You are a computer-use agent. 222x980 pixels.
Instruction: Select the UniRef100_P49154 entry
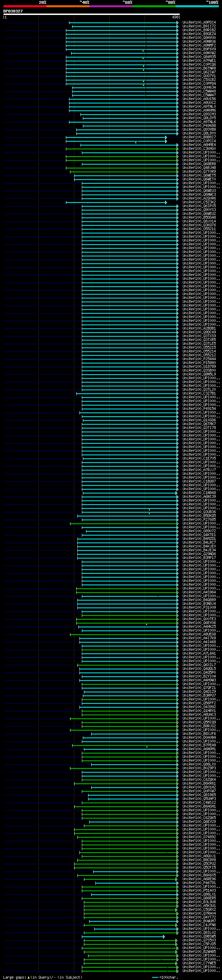coord(199,409)
